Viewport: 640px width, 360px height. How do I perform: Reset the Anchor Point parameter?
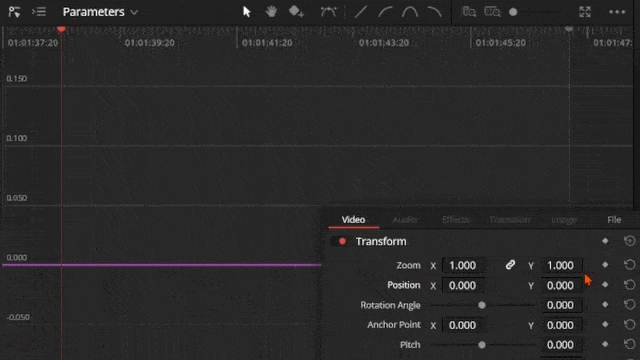click(x=630, y=324)
